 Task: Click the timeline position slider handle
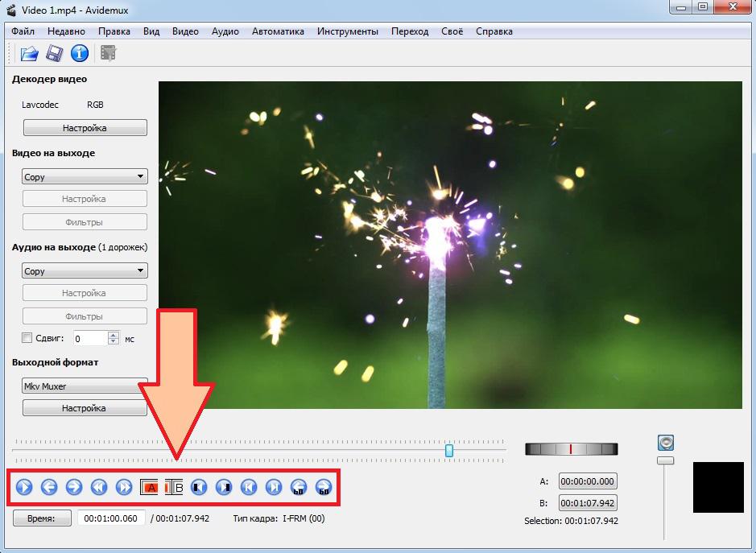point(449,450)
